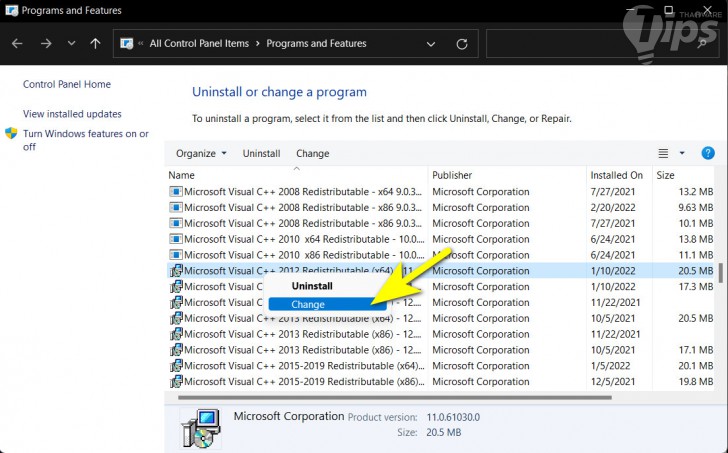Expand the address bar history dropdown

tap(431, 44)
